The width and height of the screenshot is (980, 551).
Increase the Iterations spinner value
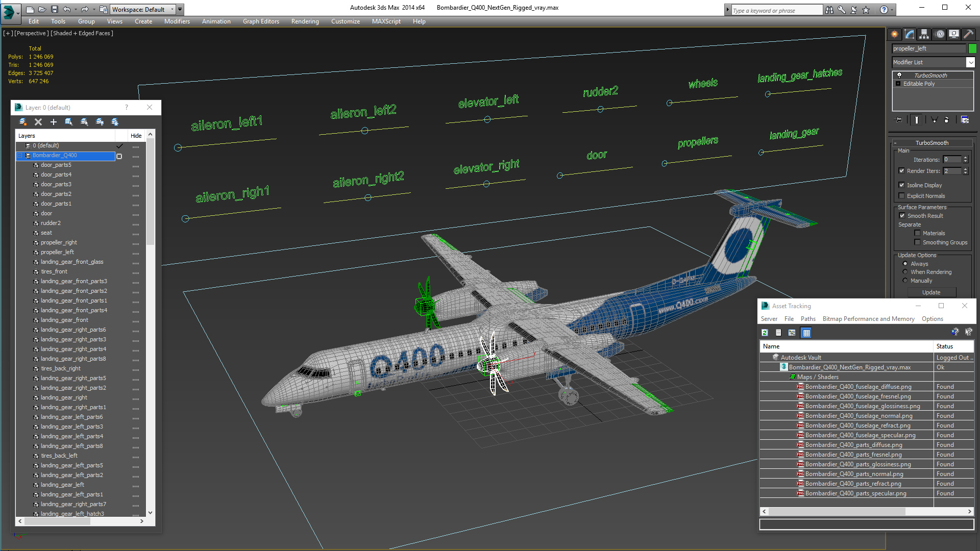(x=965, y=158)
